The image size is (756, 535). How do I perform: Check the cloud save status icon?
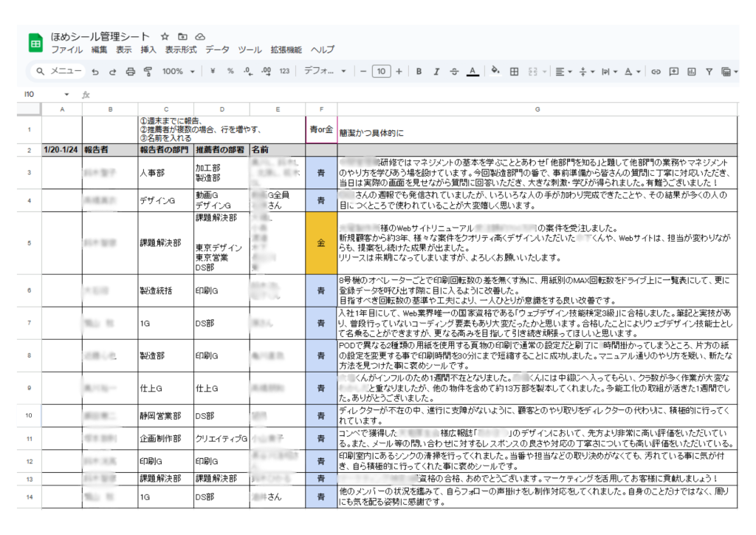pos(201,37)
